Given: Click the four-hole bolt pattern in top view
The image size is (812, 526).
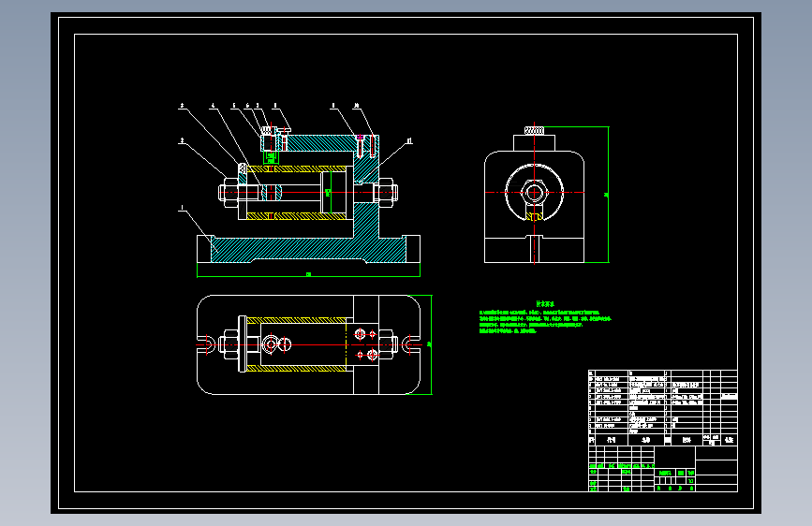Looking at the screenshot, I should tap(366, 344).
